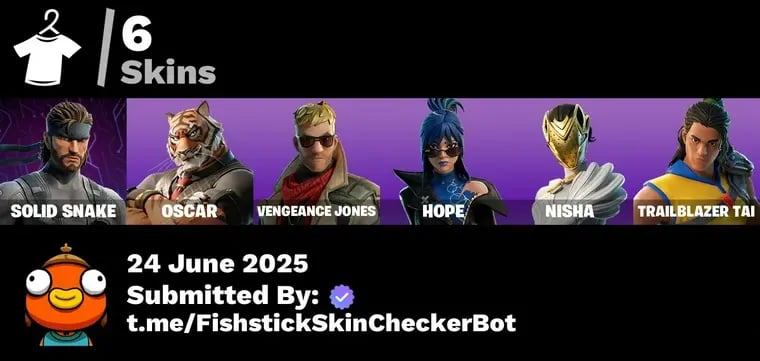The height and width of the screenshot is (361, 760).
Task: Click the OSCAR name label
Action: [x=190, y=211]
